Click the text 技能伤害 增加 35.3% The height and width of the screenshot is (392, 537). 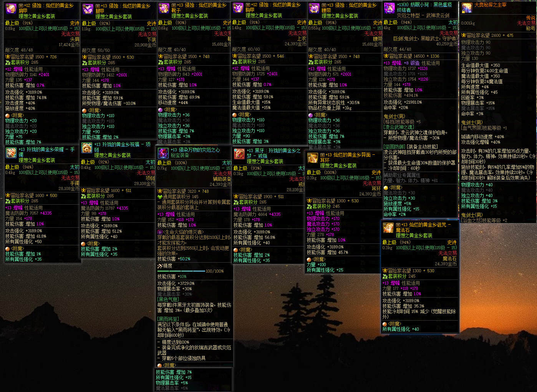[x=403, y=306]
